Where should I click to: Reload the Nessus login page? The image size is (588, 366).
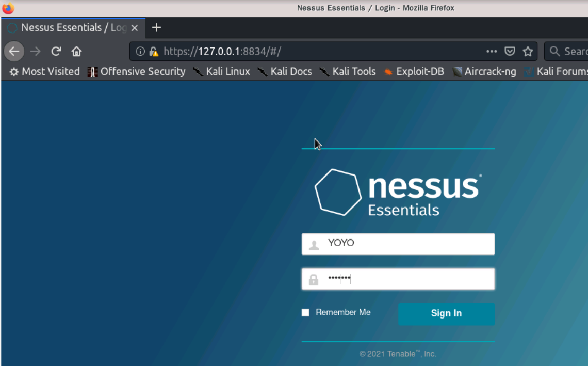56,52
